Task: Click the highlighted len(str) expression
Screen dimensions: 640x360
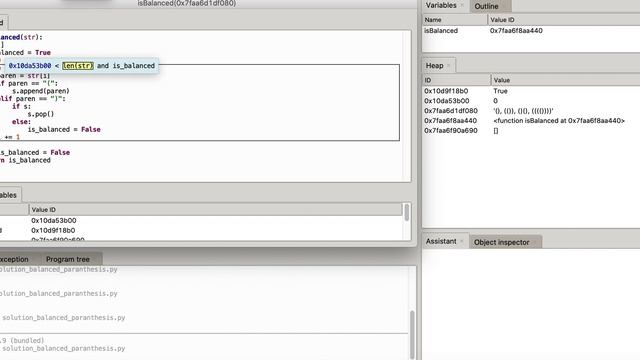Action: click(x=78, y=66)
